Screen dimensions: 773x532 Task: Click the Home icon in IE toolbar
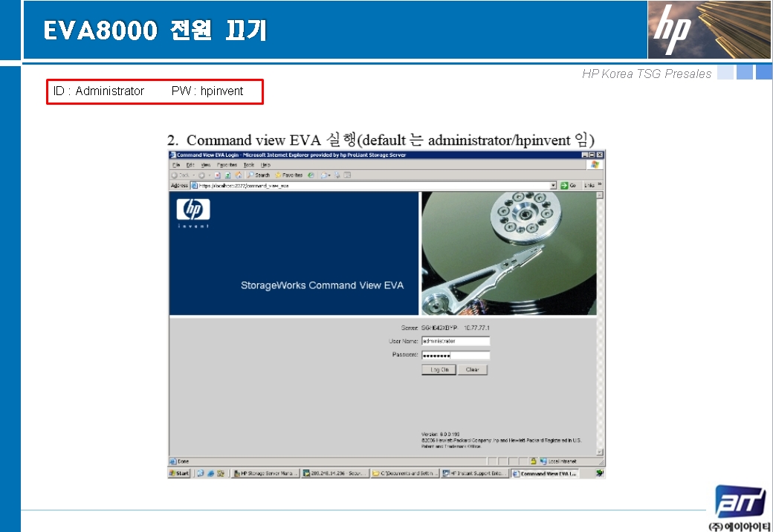239,175
